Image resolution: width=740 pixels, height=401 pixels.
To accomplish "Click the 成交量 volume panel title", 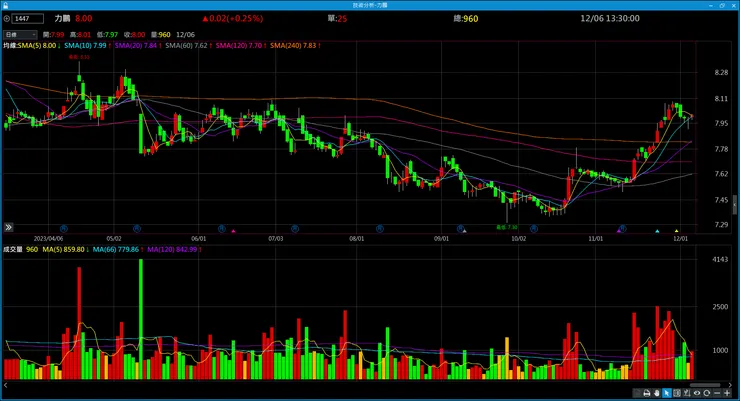I will tap(13, 250).
